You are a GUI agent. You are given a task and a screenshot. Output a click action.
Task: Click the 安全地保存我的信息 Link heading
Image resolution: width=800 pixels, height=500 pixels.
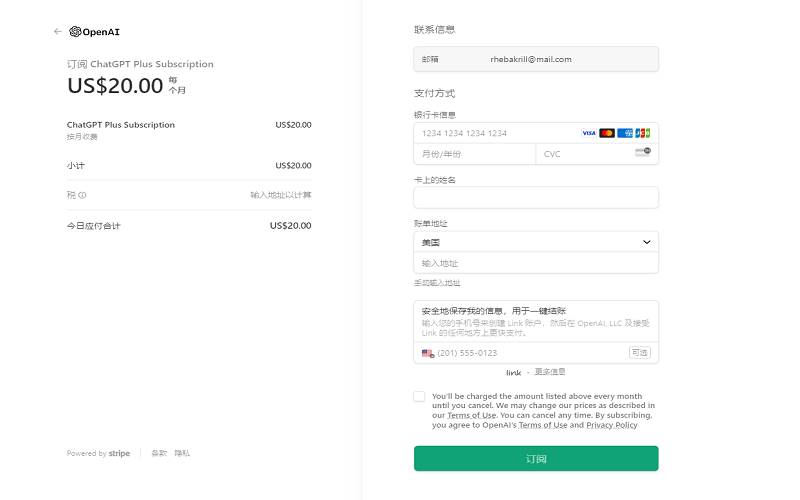click(x=493, y=311)
